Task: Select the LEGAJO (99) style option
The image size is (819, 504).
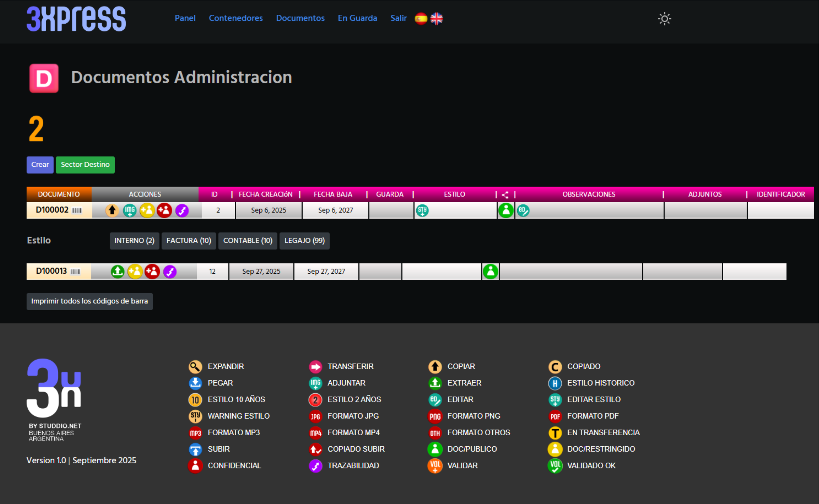Action: click(x=304, y=241)
